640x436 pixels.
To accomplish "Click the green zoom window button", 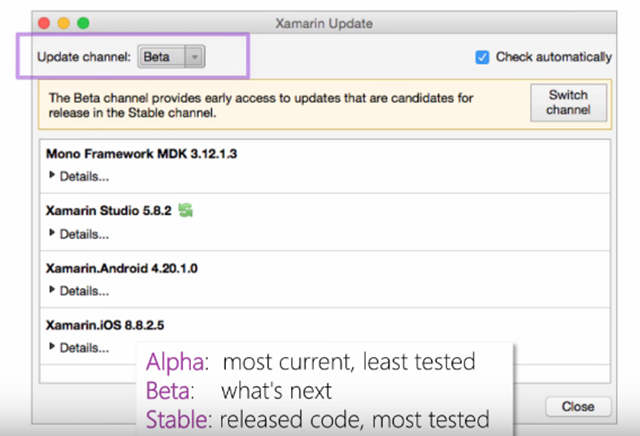I will pos(83,23).
